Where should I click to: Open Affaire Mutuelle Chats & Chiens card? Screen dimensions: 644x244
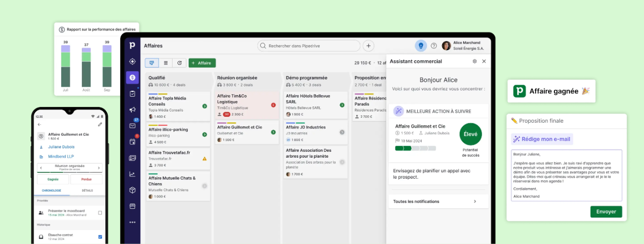pos(178,186)
